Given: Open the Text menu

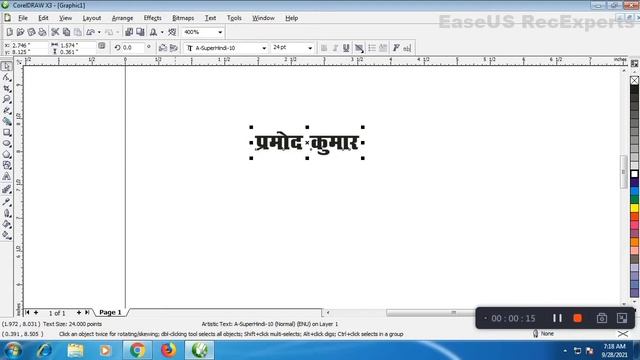Looking at the screenshot, I should (210, 18).
